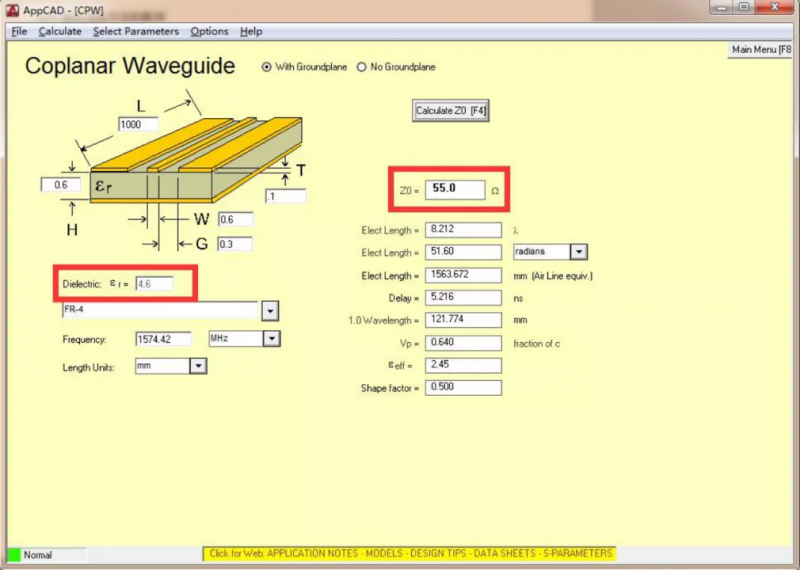Image resolution: width=800 pixels, height=570 pixels.
Task: Select the With Groundplane radio button
Action: pyautogui.click(x=266, y=67)
